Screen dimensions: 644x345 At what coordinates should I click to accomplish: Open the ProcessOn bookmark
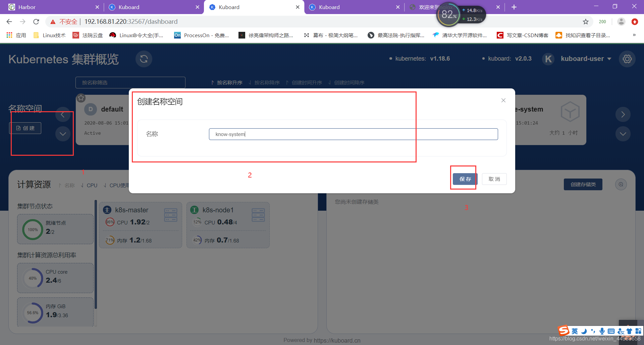[x=202, y=35]
